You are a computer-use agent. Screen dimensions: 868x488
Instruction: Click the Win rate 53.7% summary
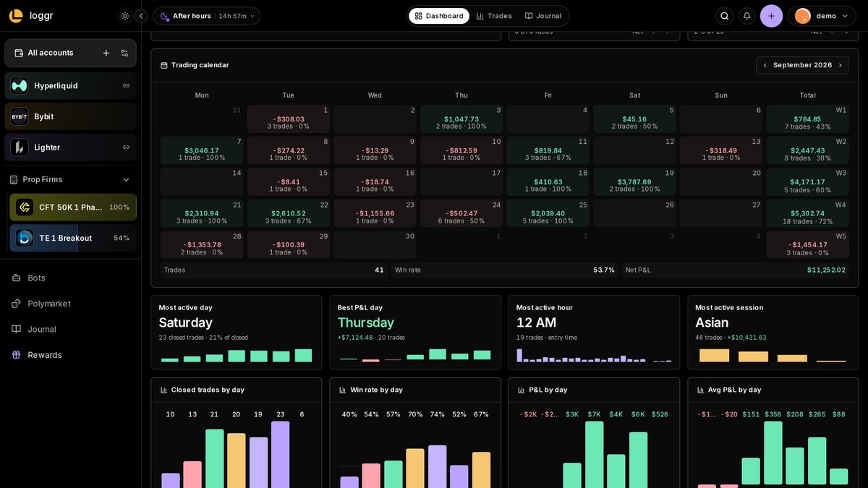tap(504, 270)
